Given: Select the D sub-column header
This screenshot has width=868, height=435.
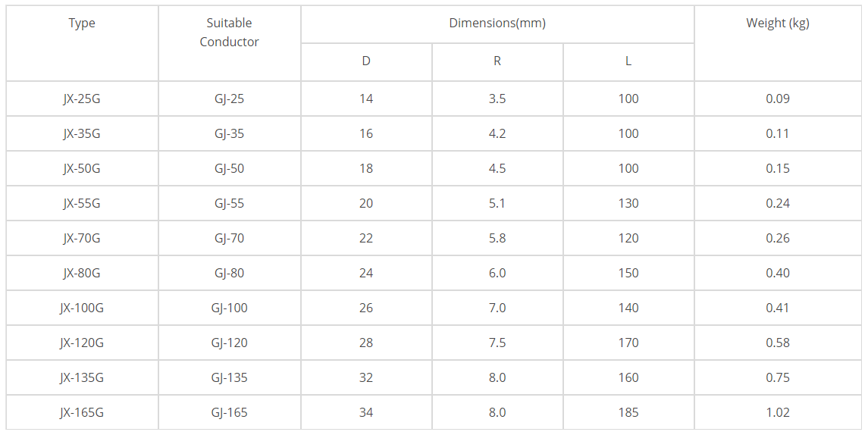Looking at the screenshot, I should 366,61.
